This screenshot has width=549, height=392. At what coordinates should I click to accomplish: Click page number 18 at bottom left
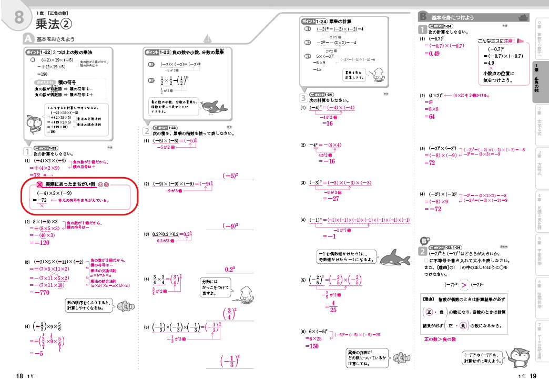pos(19,376)
